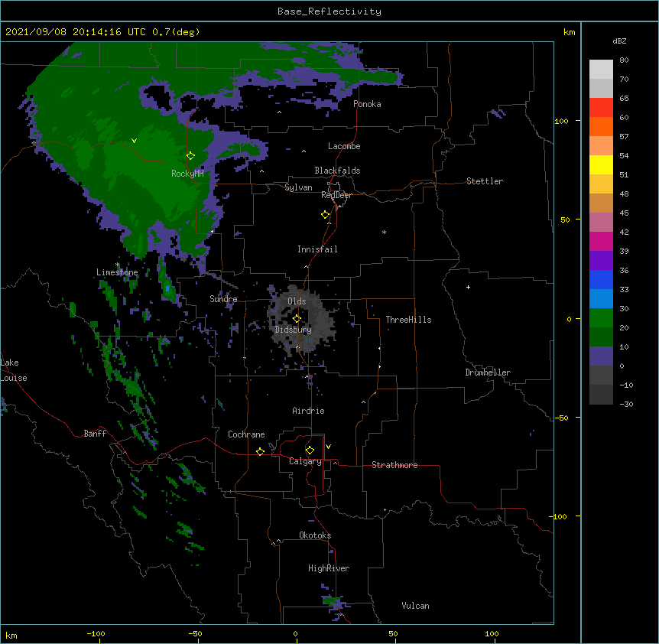
Task: Select the yellow diamond marker south of RedDeer
Action: (x=325, y=215)
